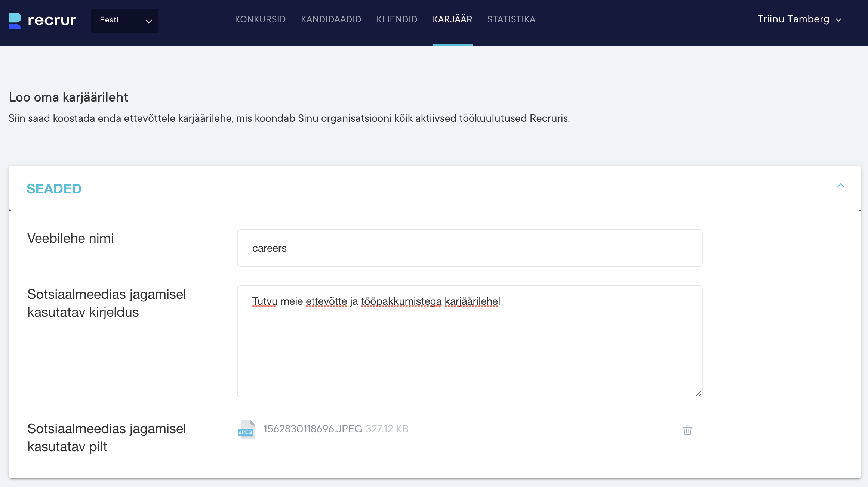This screenshot has width=868, height=487.
Task: Open the Eesti language dropdown
Action: (x=124, y=21)
